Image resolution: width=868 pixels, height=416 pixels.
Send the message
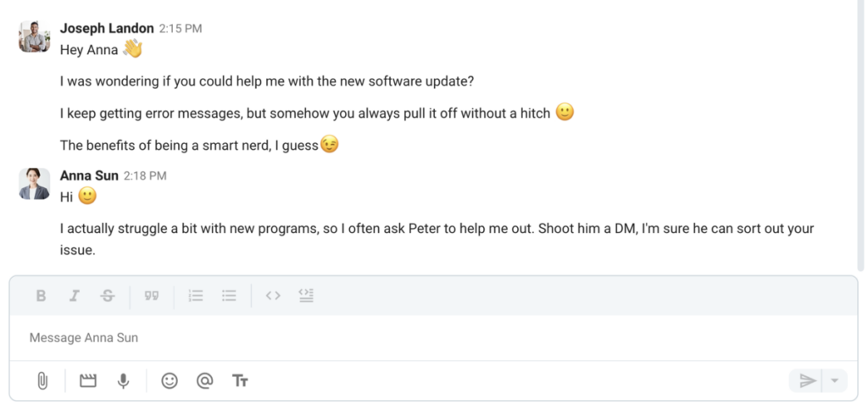[x=807, y=381]
